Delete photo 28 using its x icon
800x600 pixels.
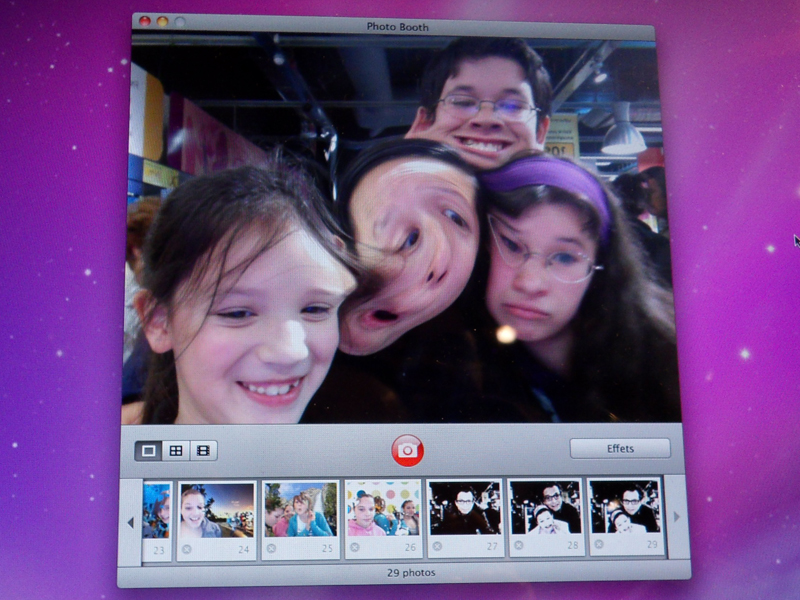(518, 548)
